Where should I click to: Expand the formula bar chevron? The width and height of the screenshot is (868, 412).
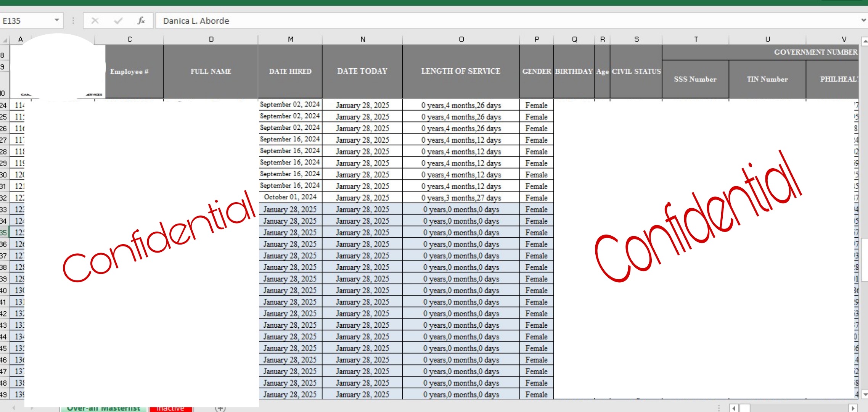pyautogui.click(x=863, y=20)
